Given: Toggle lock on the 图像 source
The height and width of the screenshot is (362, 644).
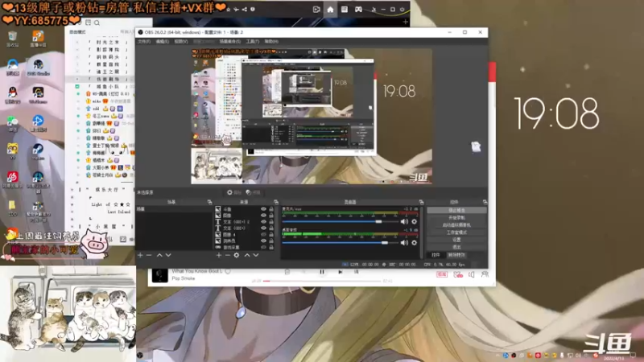Looking at the screenshot, I should tap(271, 216).
